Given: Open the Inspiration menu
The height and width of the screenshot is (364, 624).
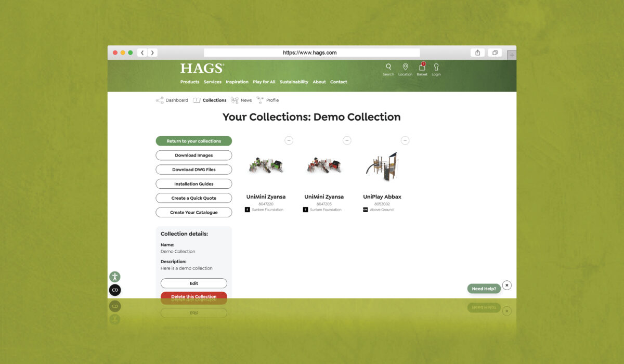Looking at the screenshot, I should point(237,82).
